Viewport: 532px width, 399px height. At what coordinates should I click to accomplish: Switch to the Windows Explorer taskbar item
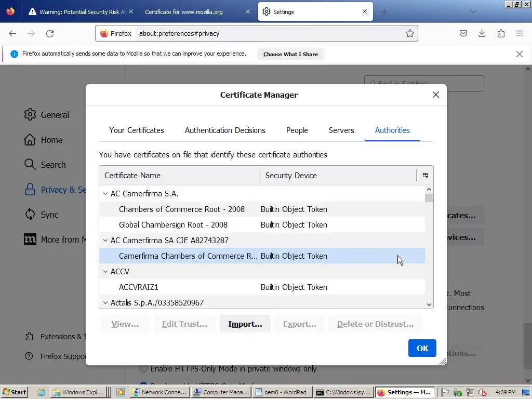[78, 392]
